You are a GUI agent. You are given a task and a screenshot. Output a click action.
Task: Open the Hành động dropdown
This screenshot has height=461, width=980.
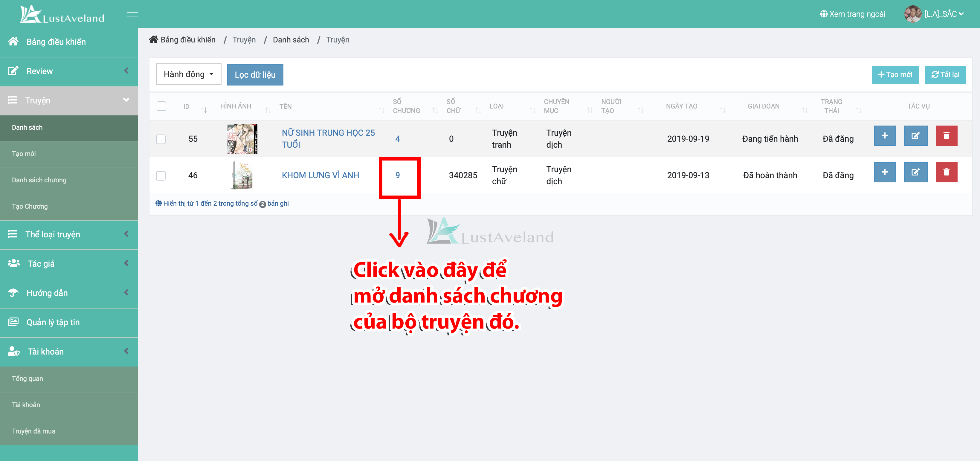click(188, 74)
